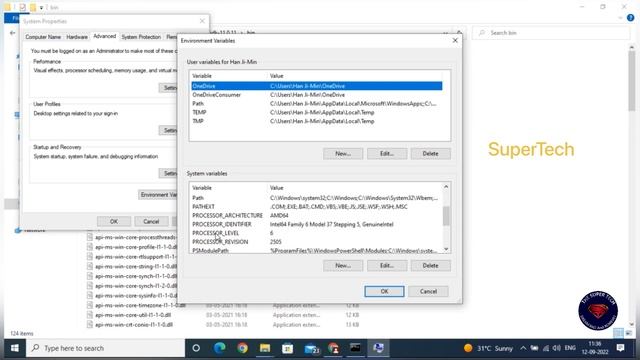Viewport: 640px width, 360px height.
Task: Click taskbar search box
Action: (x=106, y=348)
